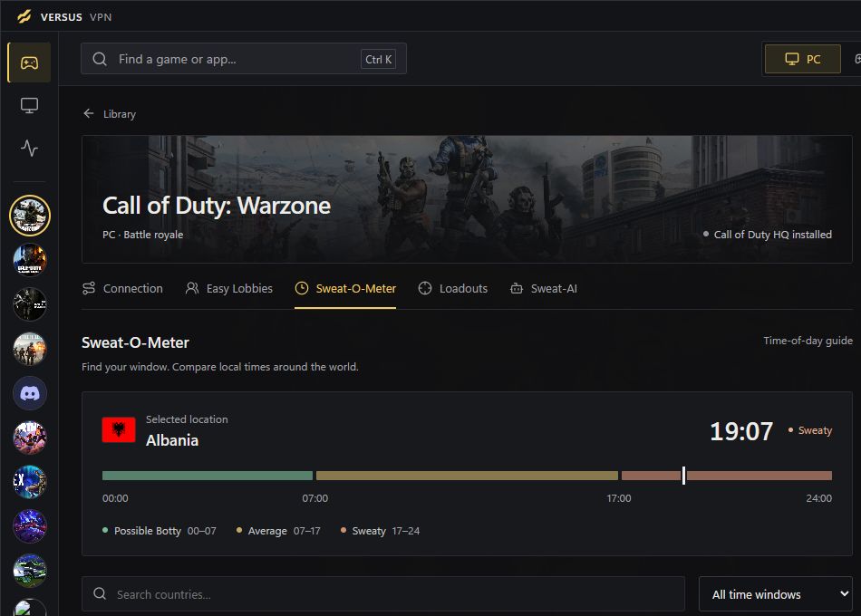861x616 pixels.
Task: Open the Easy Lobbies tab
Action: click(x=228, y=288)
